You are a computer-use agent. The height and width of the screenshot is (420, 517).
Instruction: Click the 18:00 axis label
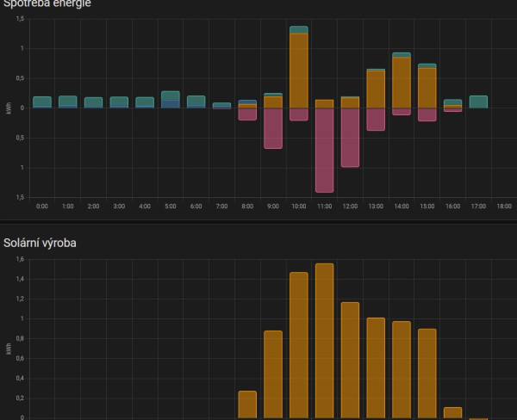pos(504,207)
